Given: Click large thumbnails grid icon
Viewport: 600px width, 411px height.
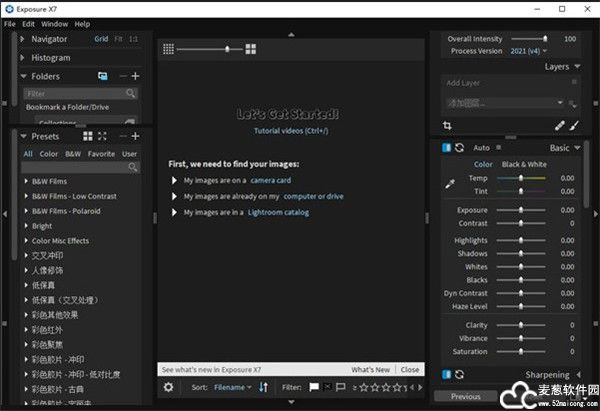Looking at the screenshot, I should tap(251, 49).
